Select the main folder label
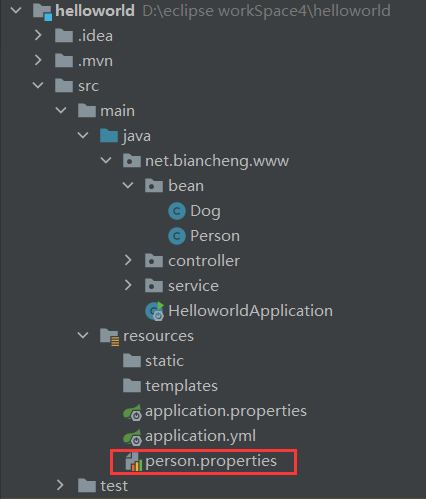426x499 pixels. [118, 111]
